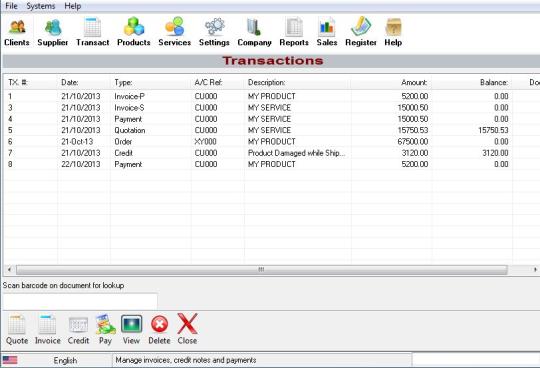Screen dimensions: 540x368
Task: Click the horizontal scrollbar thumb
Action: pyautogui.click(x=261, y=270)
